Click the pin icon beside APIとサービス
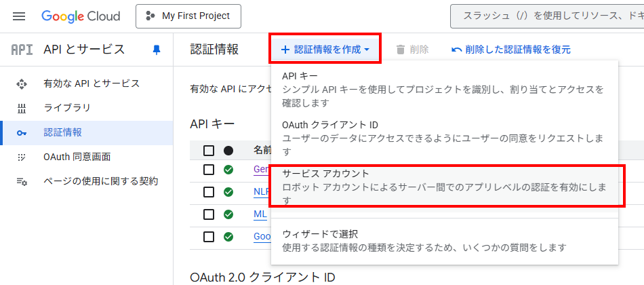This screenshot has width=644, height=285. click(157, 50)
